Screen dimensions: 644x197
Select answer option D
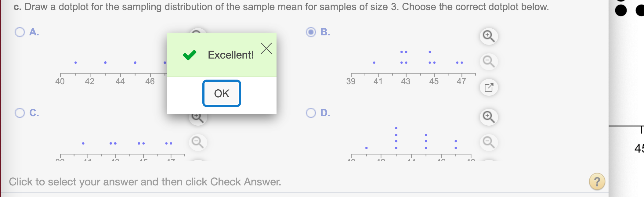coord(311,113)
